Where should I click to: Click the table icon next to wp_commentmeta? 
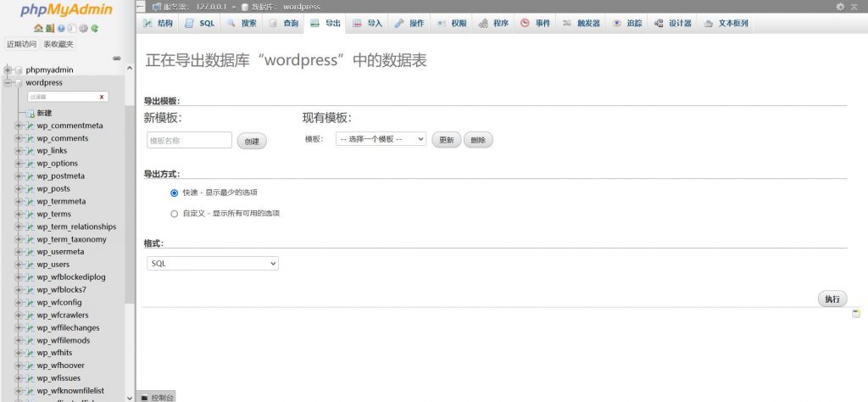30,126
